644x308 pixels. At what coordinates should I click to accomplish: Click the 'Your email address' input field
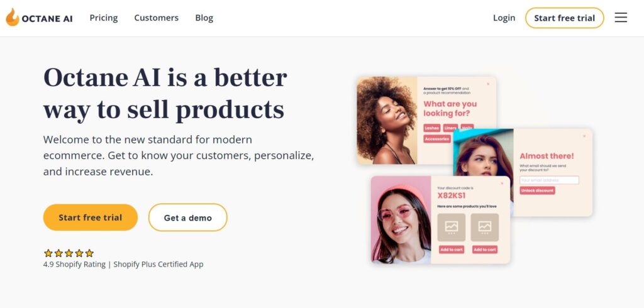point(549,180)
